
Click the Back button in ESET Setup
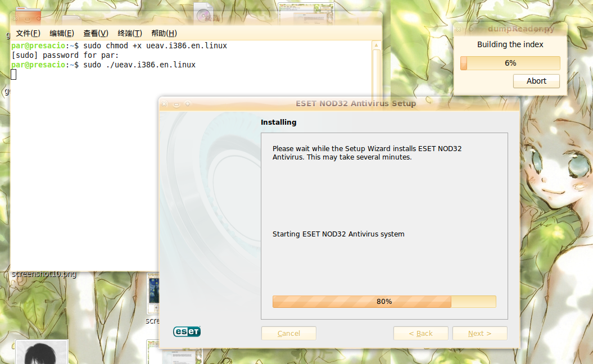(x=420, y=333)
